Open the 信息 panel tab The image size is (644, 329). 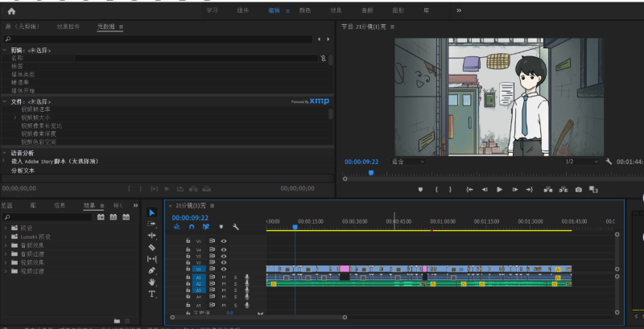click(60, 205)
